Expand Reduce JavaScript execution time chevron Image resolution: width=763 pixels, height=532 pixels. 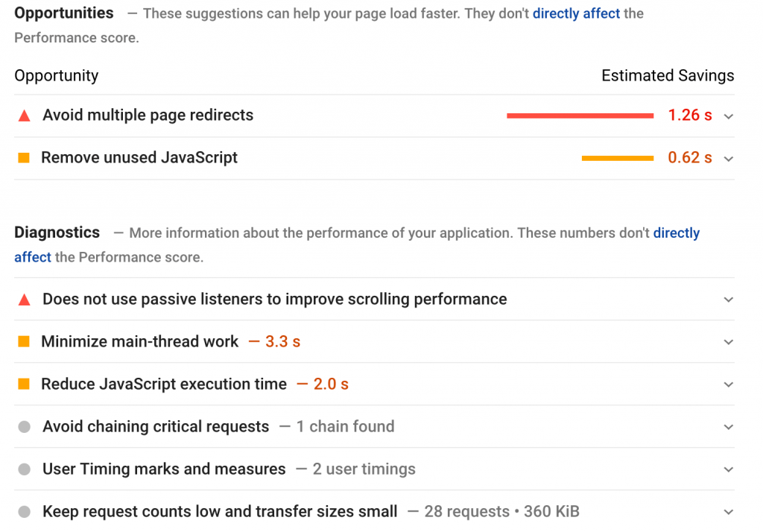(x=729, y=384)
